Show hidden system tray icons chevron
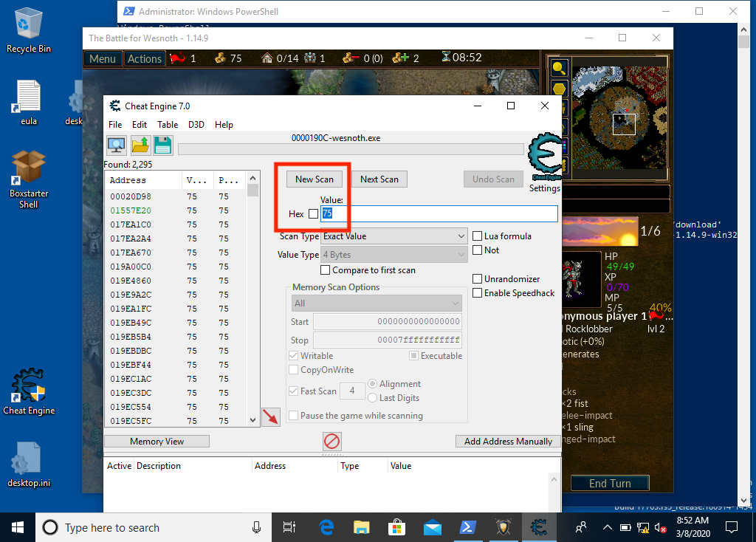The width and height of the screenshot is (756, 542). point(608,527)
